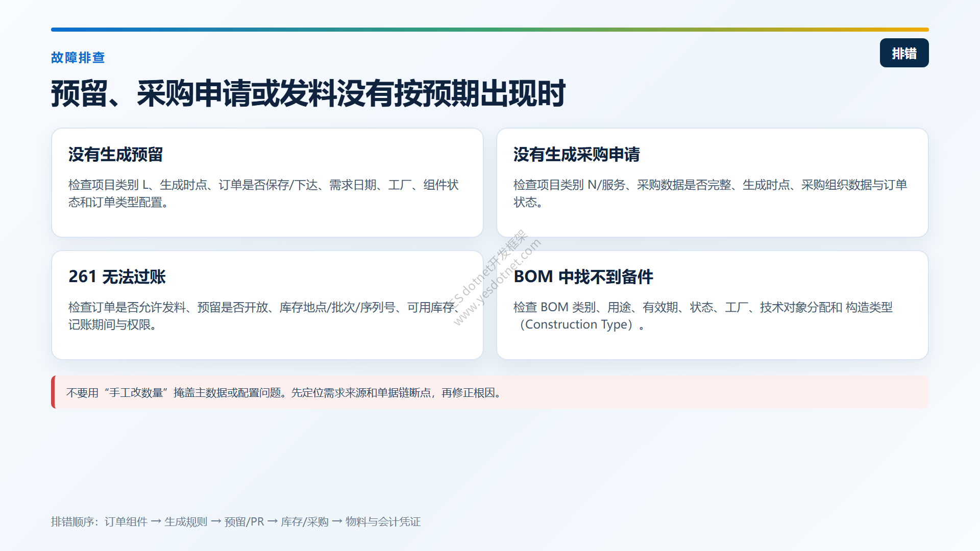Click the red warning note about 手工改数量
980x551 pixels.
coord(490,392)
